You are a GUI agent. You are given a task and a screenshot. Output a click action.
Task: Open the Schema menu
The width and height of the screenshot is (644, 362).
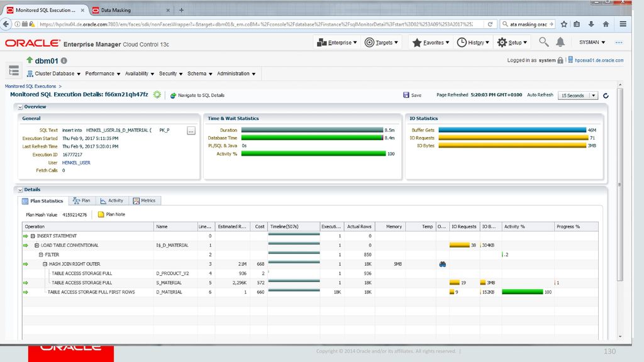(x=199, y=74)
